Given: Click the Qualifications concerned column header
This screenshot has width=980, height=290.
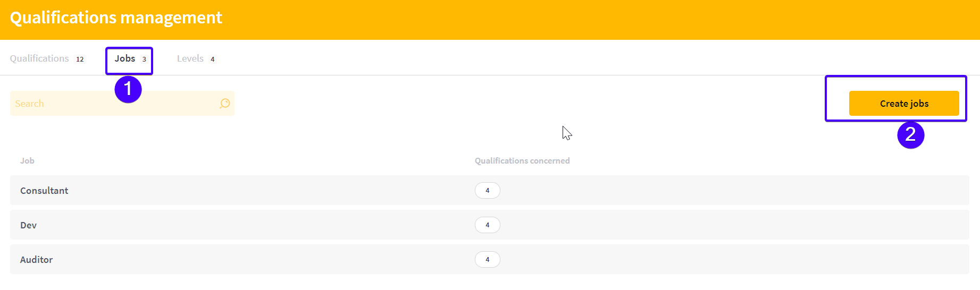Looking at the screenshot, I should [522, 161].
